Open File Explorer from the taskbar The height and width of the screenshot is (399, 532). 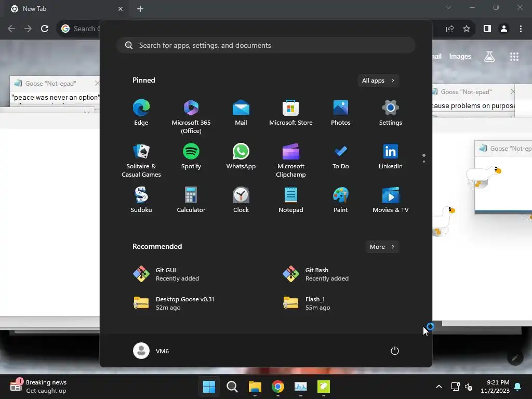pos(255,387)
